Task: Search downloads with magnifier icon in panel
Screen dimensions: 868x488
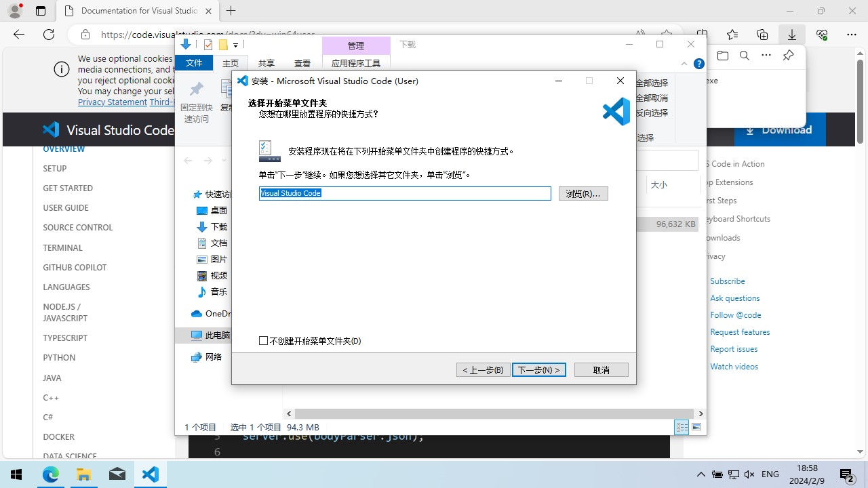Action: click(x=745, y=56)
